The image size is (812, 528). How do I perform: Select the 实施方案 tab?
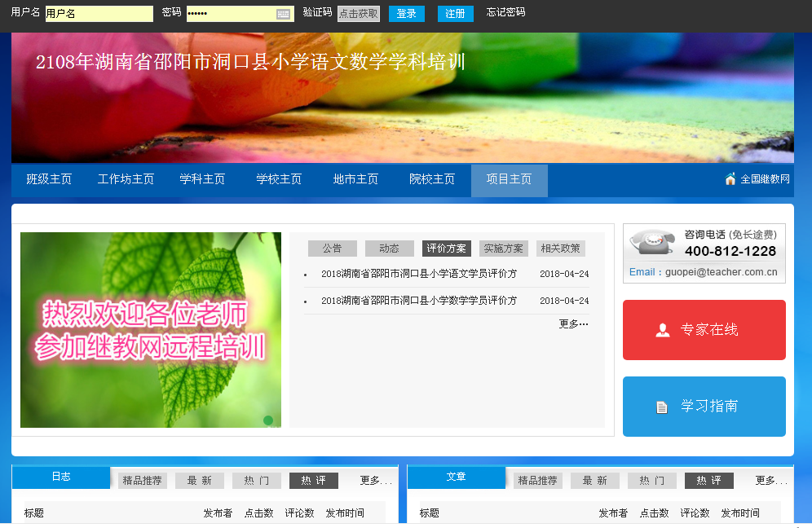503,249
